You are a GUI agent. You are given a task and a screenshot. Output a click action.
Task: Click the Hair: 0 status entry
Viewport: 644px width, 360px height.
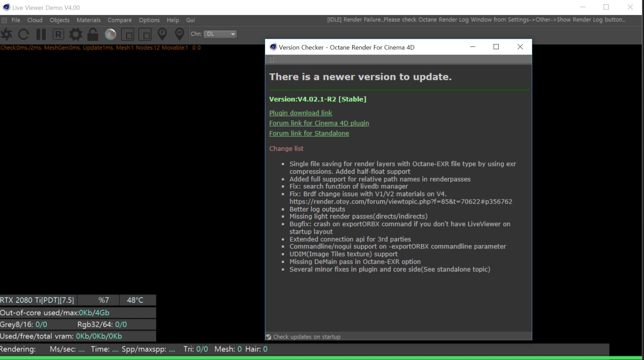tap(256, 349)
